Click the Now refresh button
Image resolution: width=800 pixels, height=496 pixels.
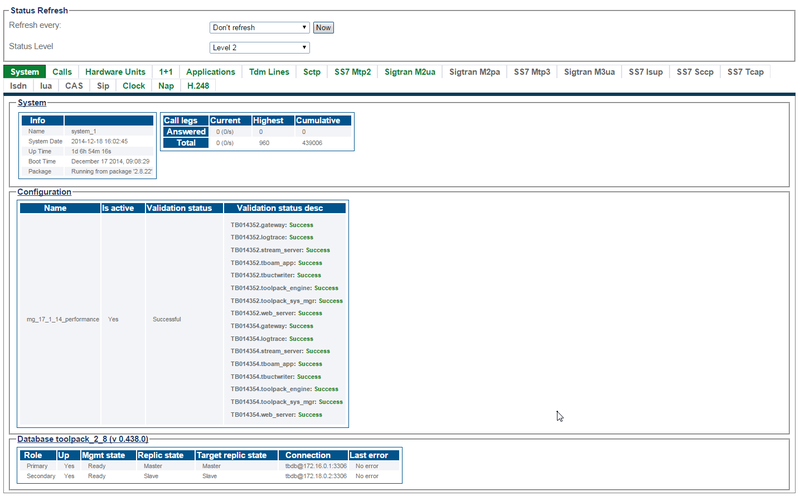click(323, 28)
